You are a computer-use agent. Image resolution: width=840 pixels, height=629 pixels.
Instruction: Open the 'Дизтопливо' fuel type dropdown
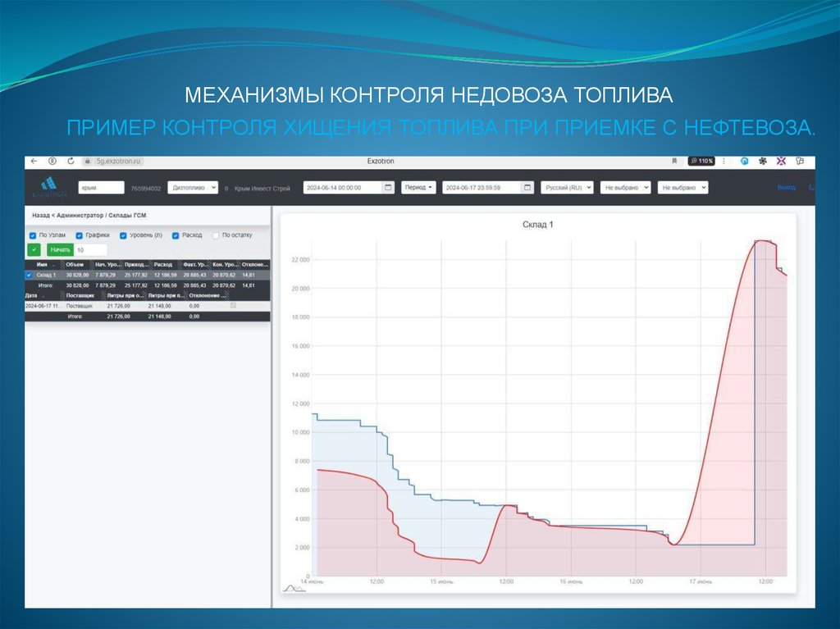[x=193, y=188]
